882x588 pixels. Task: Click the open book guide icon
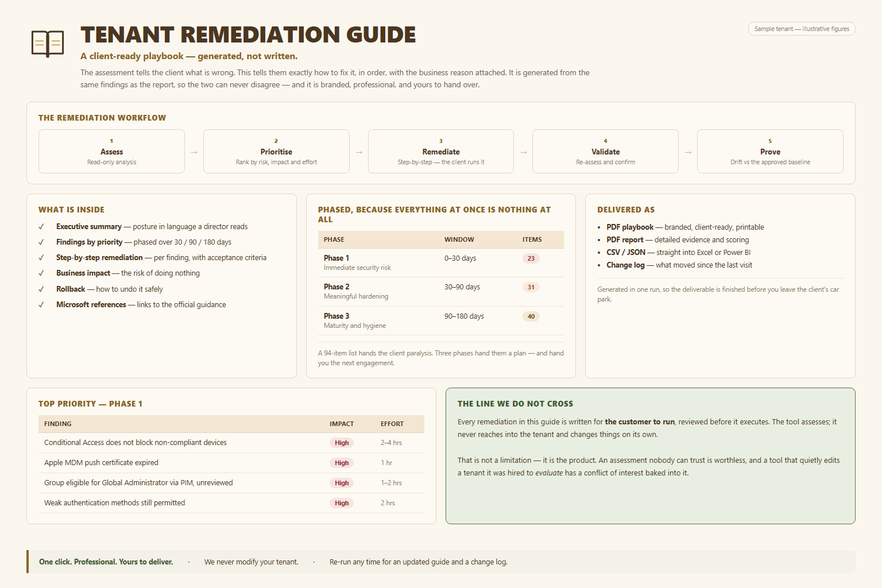point(48,44)
